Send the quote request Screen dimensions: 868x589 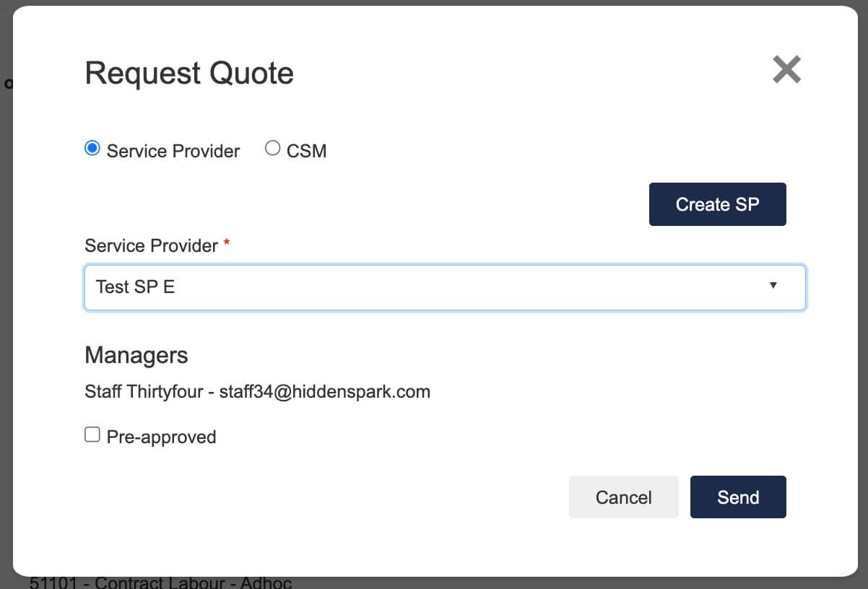point(738,497)
